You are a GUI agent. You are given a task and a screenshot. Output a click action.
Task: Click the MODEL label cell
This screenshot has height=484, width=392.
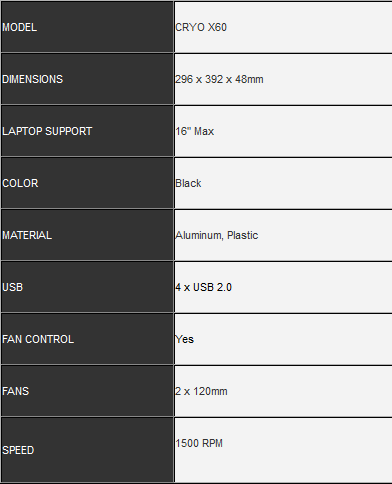(x=87, y=27)
